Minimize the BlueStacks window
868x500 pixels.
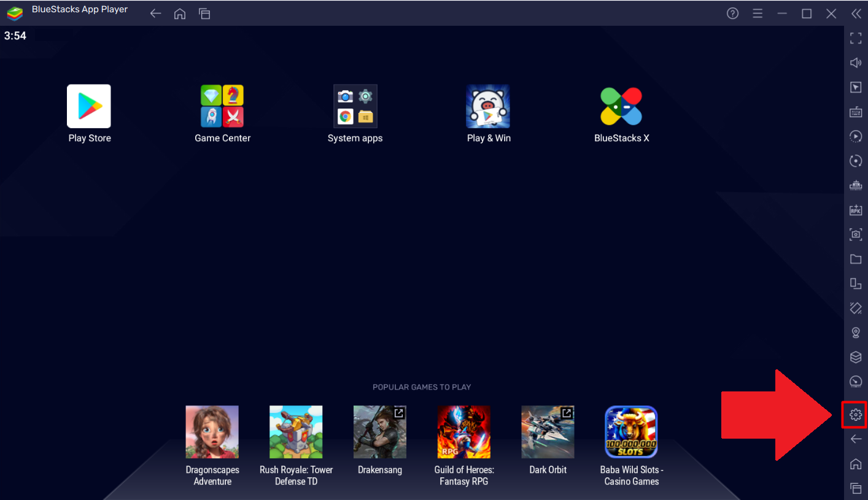coord(782,13)
